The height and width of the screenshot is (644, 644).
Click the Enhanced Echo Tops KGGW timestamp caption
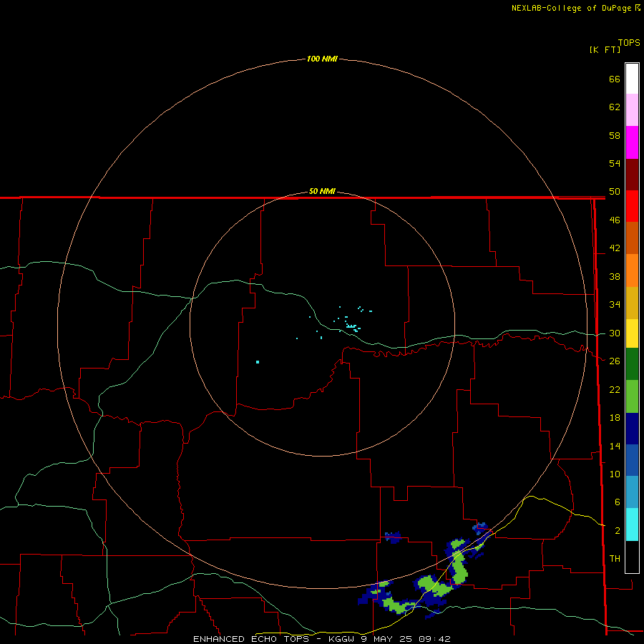coord(321,639)
